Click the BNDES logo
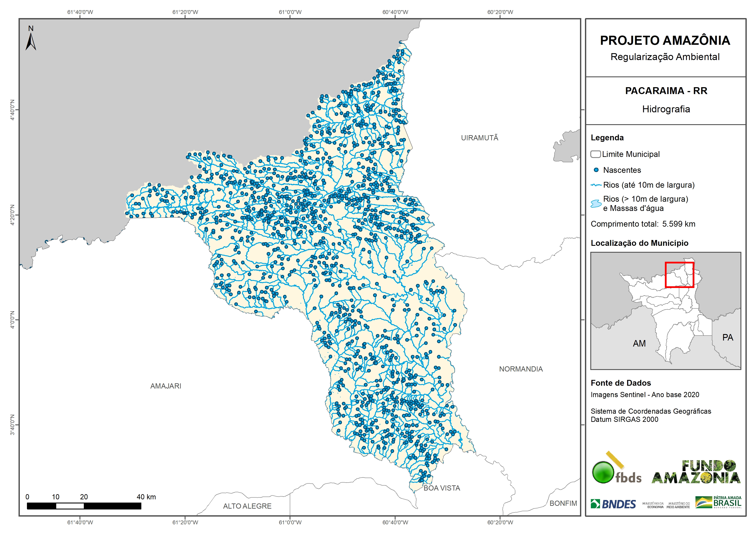 tap(613, 504)
